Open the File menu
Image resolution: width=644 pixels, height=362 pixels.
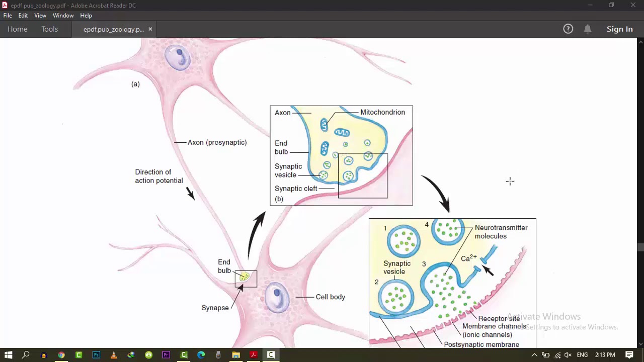tap(8, 16)
